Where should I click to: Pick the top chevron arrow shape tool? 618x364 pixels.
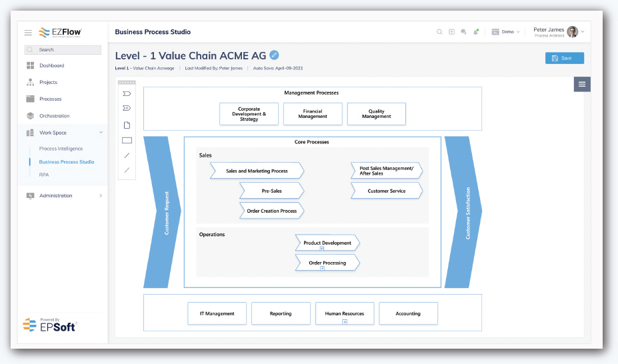[127, 93]
